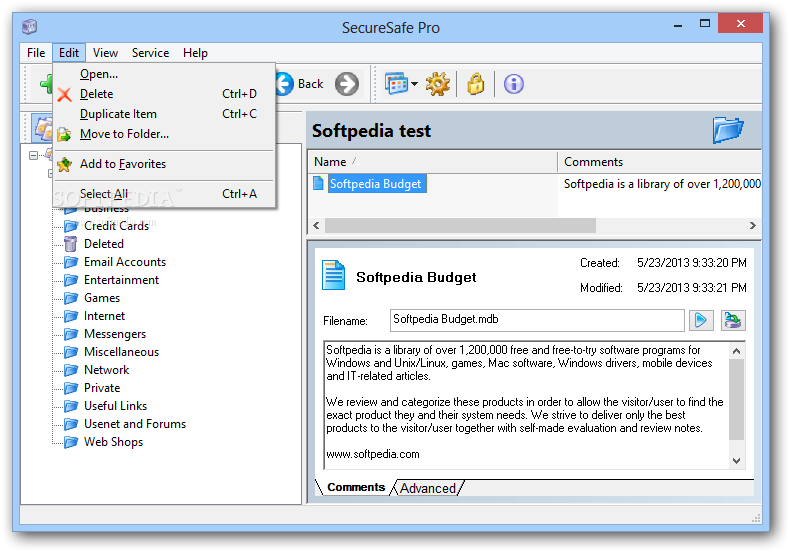Choose Delete from Edit menu
Viewport: 790px width, 552px height.
tap(164, 94)
